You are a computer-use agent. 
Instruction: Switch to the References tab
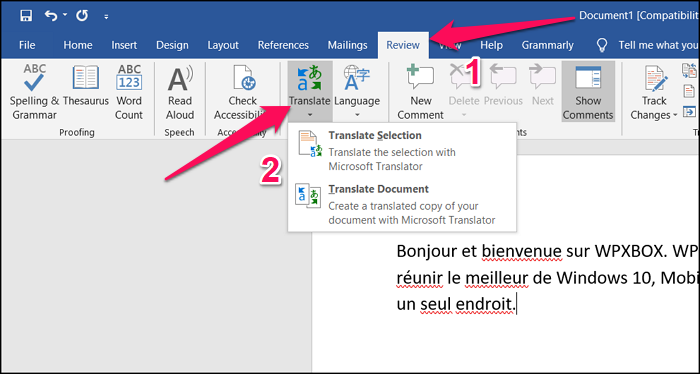[x=283, y=45]
